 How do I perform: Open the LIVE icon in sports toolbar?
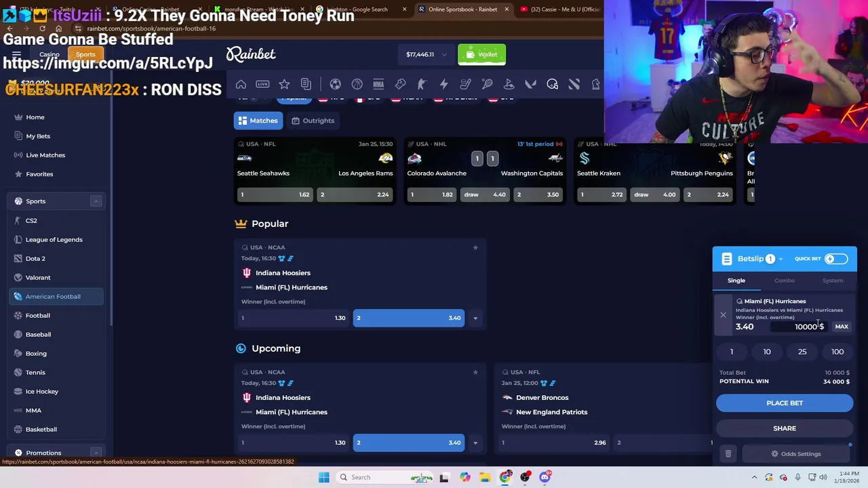click(x=262, y=84)
